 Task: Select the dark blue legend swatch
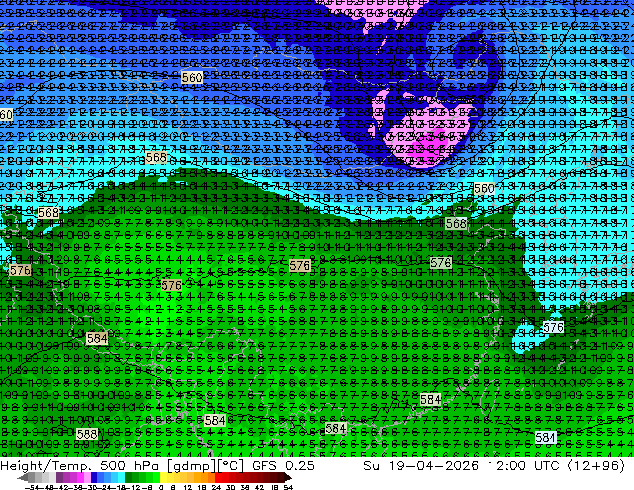tap(94, 477)
